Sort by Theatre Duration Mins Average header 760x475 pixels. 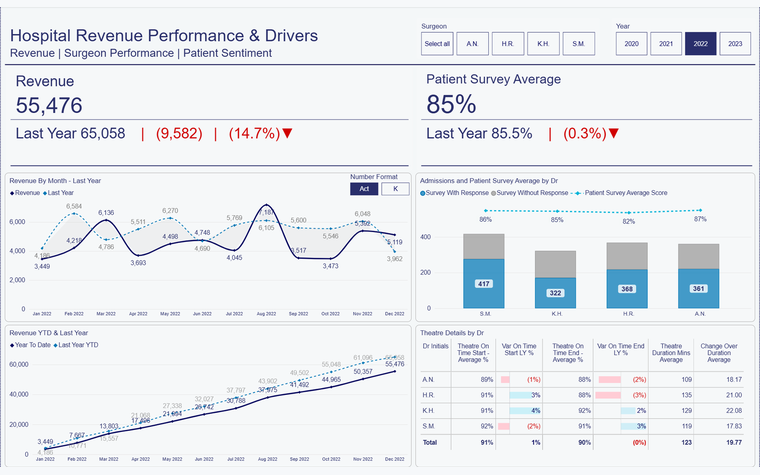click(671, 353)
